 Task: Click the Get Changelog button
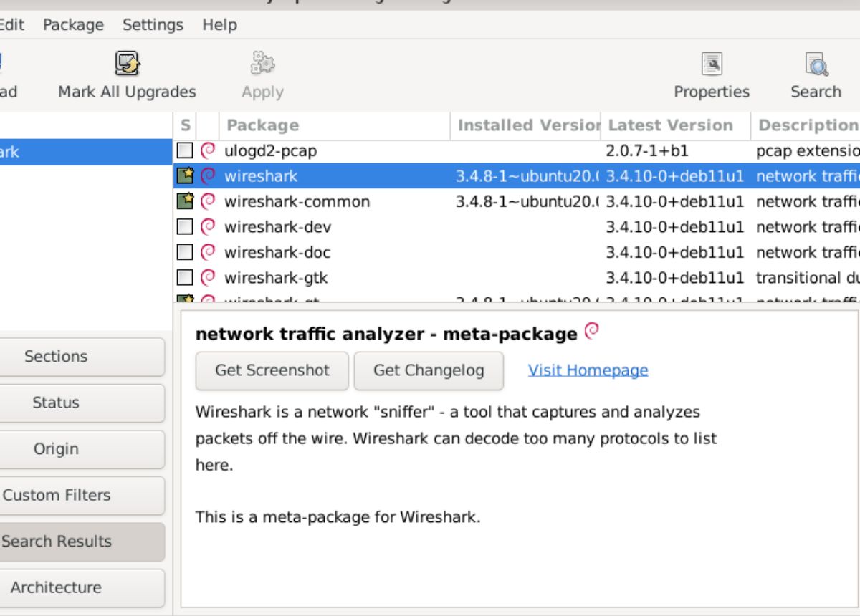[429, 370]
